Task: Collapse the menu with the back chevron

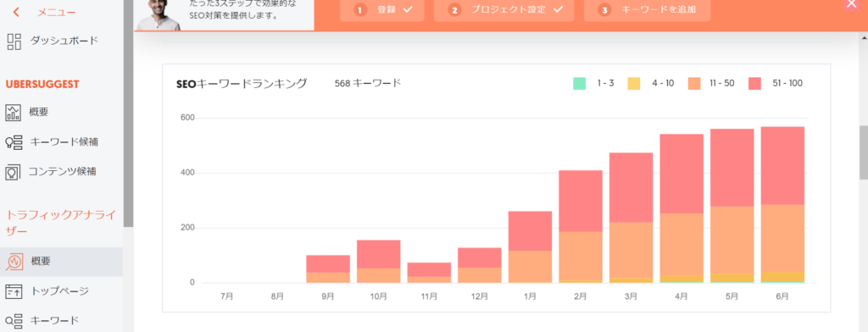Action: [x=17, y=12]
